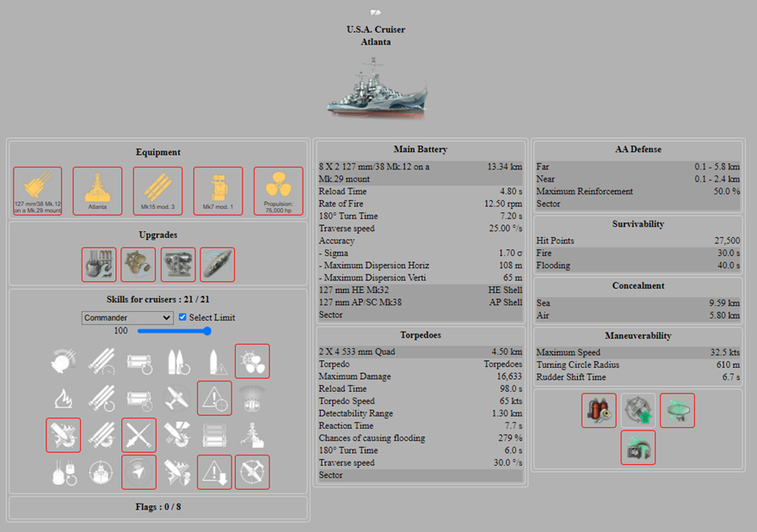Select the crossed swords commander skill
The height and width of the screenshot is (532, 757).
tap(139, 435)
